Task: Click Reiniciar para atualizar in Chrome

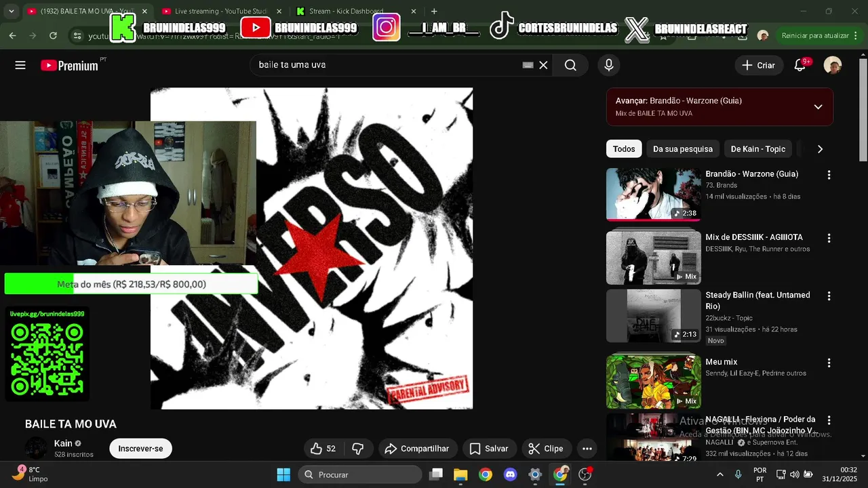Action: pyautogui.click(x=815, y=35)
